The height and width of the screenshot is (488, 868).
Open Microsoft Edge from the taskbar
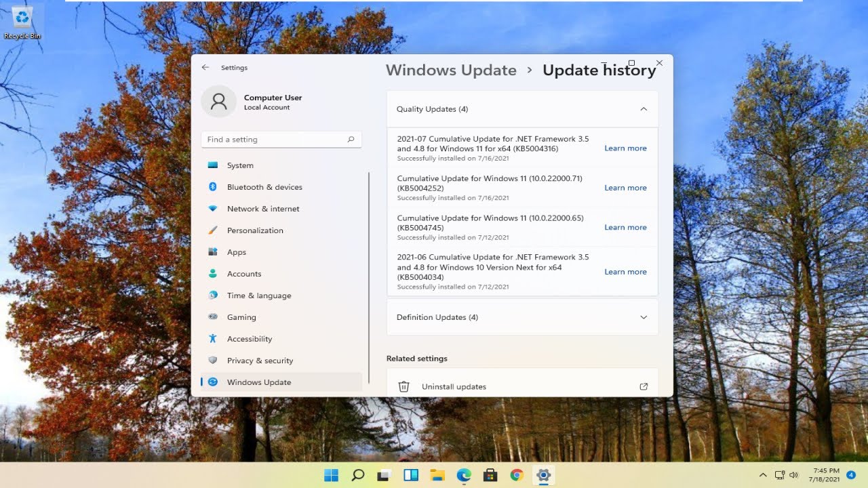464,475
